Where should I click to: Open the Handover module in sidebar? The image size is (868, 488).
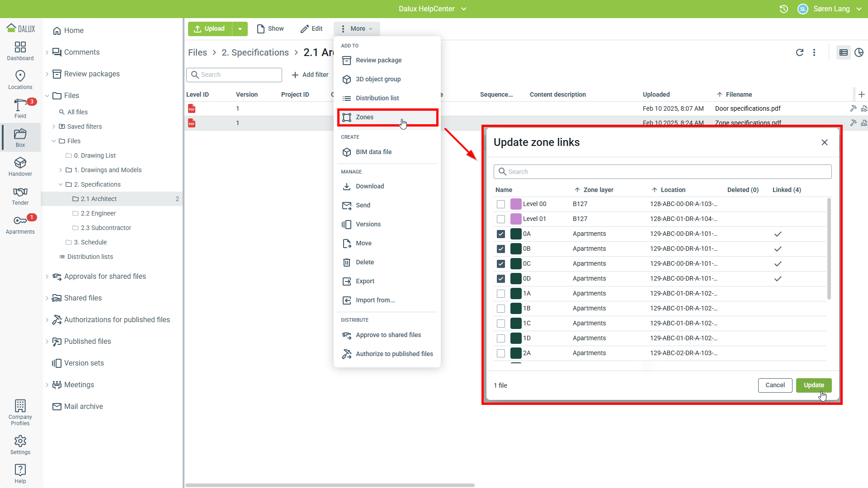[x=20, y=166]
